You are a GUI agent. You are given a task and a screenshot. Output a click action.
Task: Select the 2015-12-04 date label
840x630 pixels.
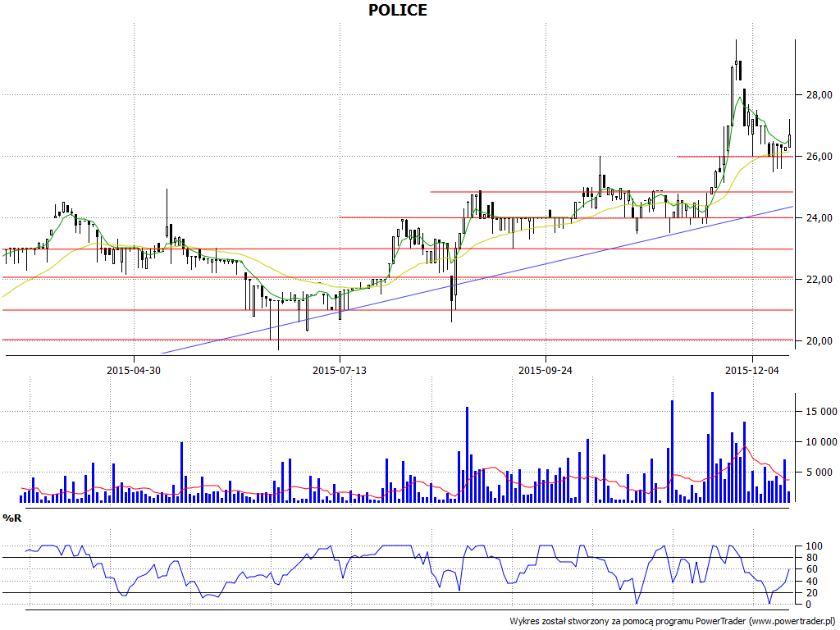(752, 370)
